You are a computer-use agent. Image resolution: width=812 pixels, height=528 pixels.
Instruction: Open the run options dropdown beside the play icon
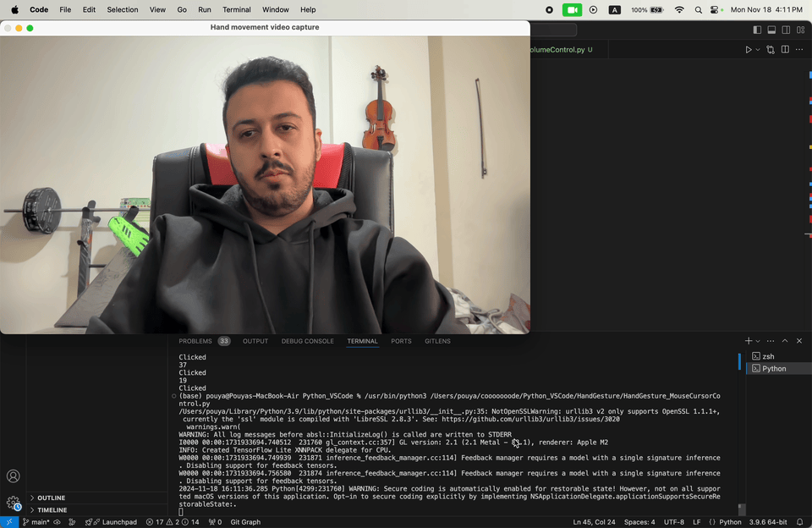click(x=758, y=50)
